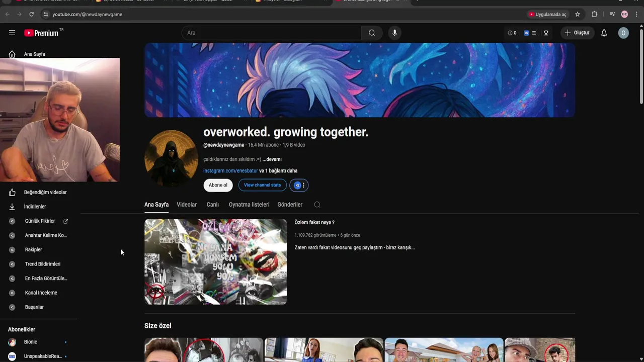644x362 pixels.
Task: Click the Ara search field
Action: (271, 33)
